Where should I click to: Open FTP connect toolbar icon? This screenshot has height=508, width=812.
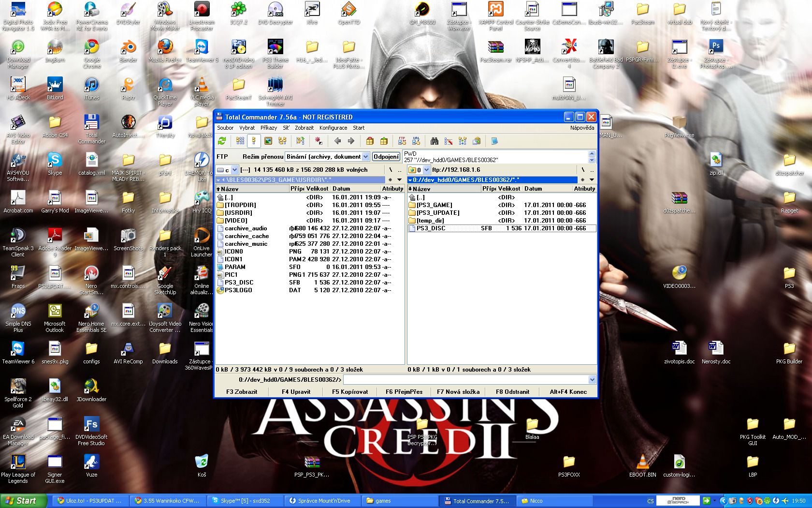coord(402,141)
